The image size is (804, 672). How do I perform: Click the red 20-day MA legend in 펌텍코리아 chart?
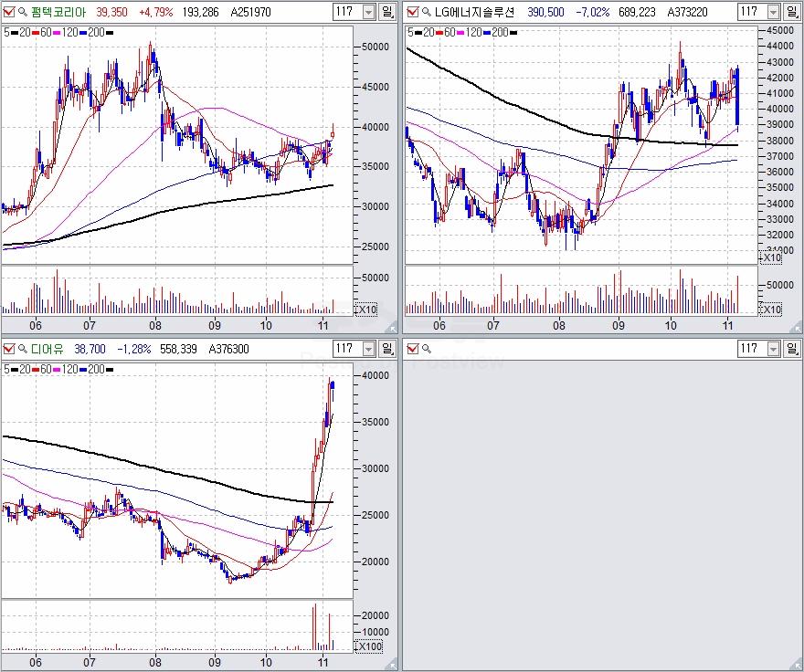(x=26, y=32)
